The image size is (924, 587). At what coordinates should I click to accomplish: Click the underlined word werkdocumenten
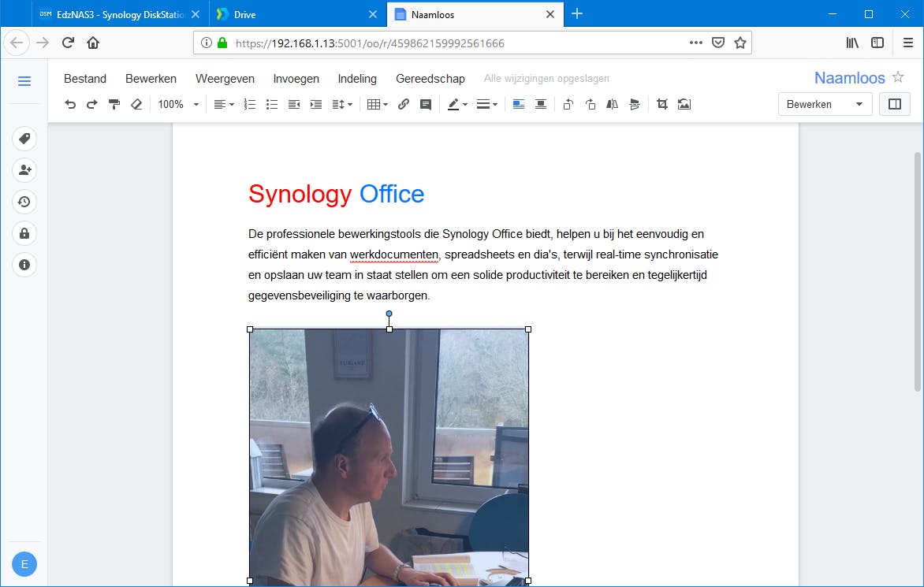click(393, 254)
